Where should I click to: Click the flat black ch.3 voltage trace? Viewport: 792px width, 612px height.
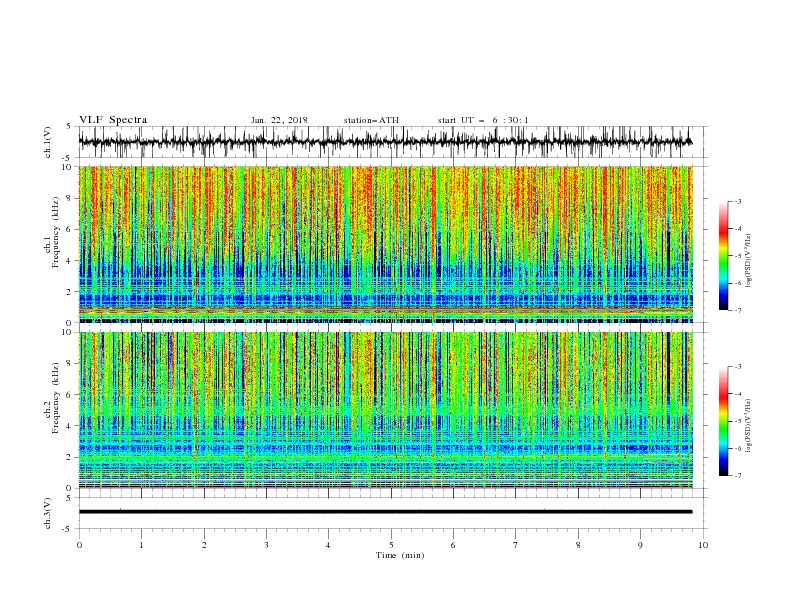click(x=385, y=512)
